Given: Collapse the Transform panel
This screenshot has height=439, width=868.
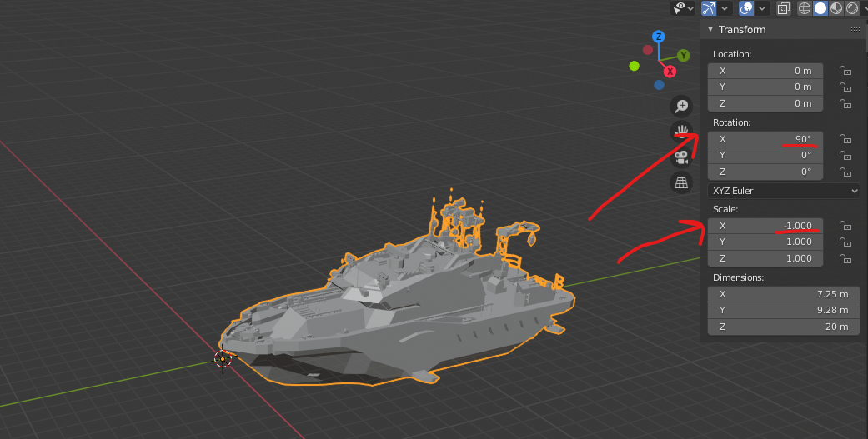Looking at the screenshot, I should pos(710,30).
